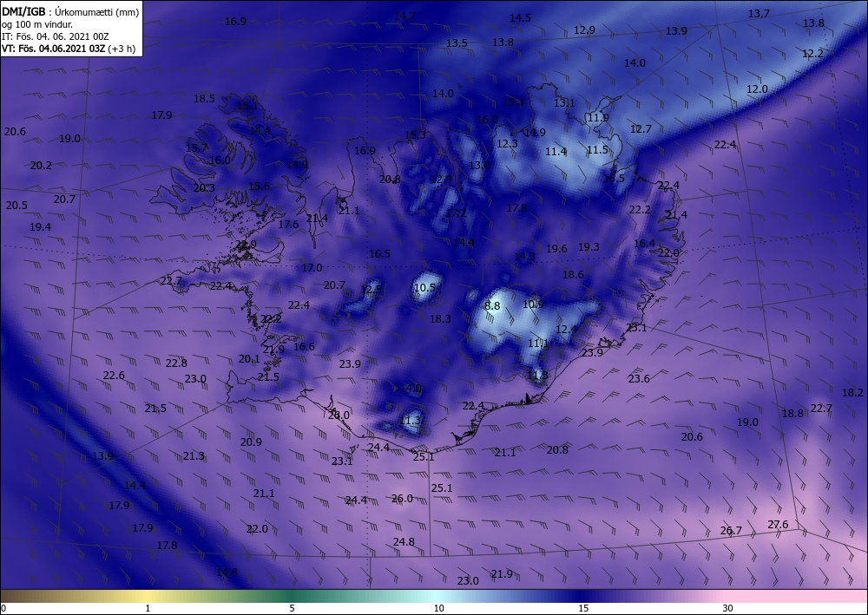
Task: Click the map value "27.6"
Action: [x=778, y=524]
